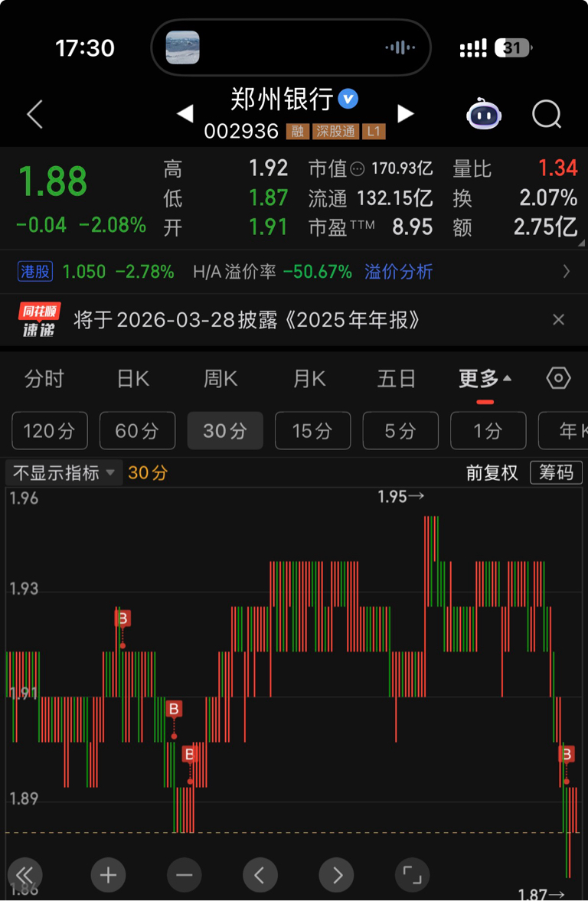Move chart right with round arrow button
588x901 pixels.
[x=336, y=874]
